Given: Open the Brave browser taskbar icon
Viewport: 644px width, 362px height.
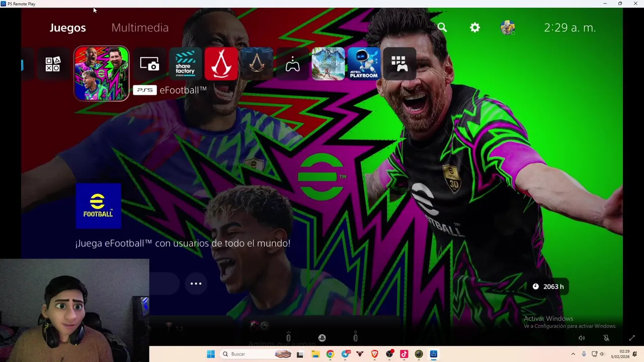Looking at the screenshot, I should tap(374, 354).
